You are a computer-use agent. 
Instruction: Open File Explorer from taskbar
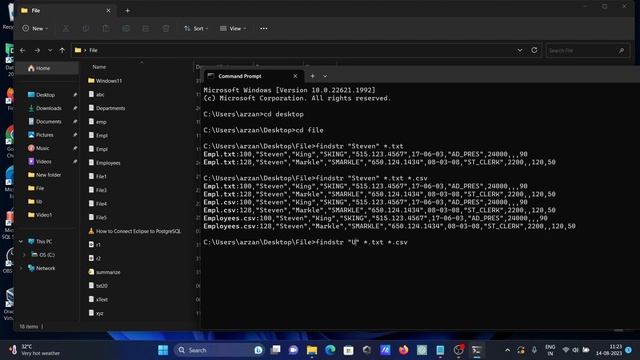312,350
